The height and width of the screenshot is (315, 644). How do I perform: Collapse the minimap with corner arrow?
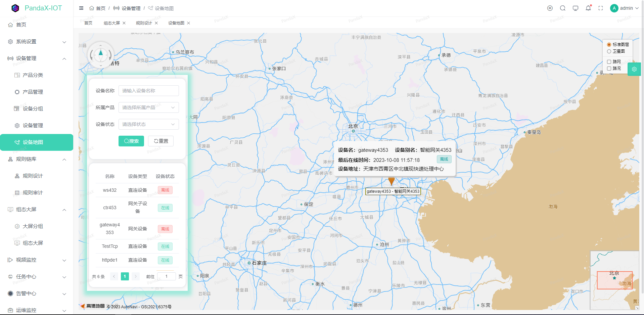637,308
